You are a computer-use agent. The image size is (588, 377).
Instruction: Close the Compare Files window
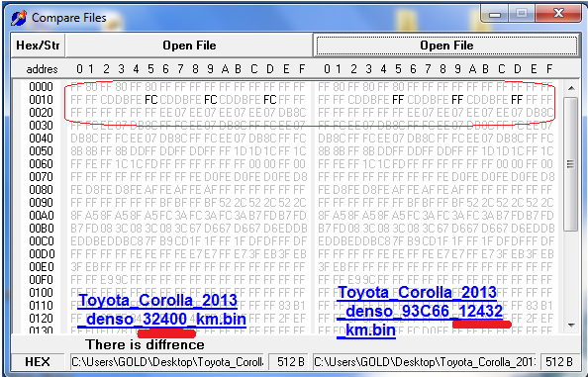tap(558, 14)
